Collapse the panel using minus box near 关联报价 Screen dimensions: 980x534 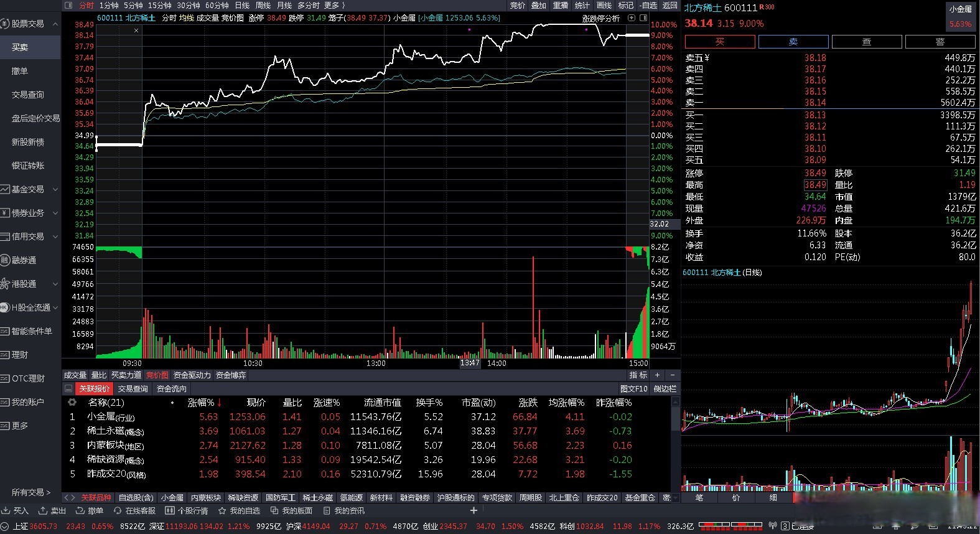(68, 388)
